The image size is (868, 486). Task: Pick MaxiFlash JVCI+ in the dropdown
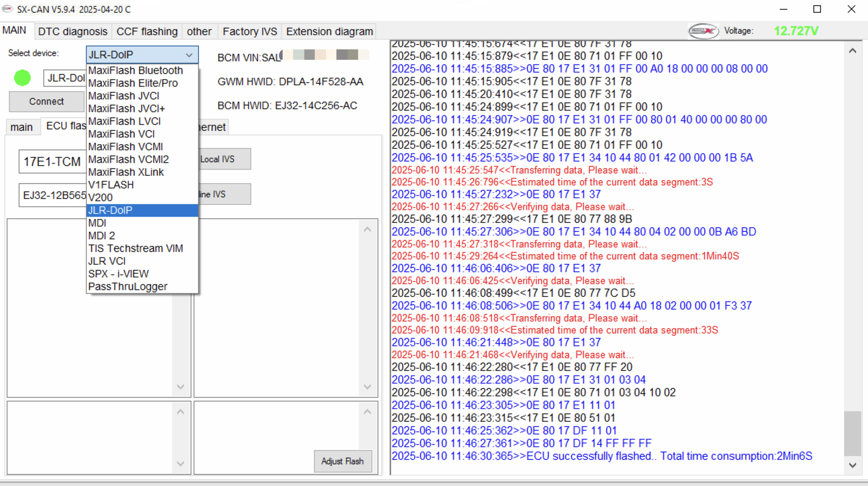pyautogui.click(x=142, y=108)
